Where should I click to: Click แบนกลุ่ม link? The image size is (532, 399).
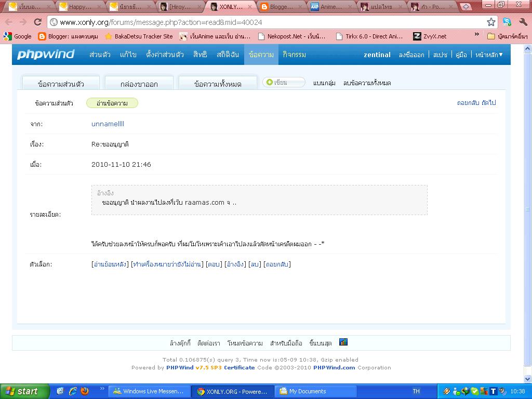coord(324,83)
